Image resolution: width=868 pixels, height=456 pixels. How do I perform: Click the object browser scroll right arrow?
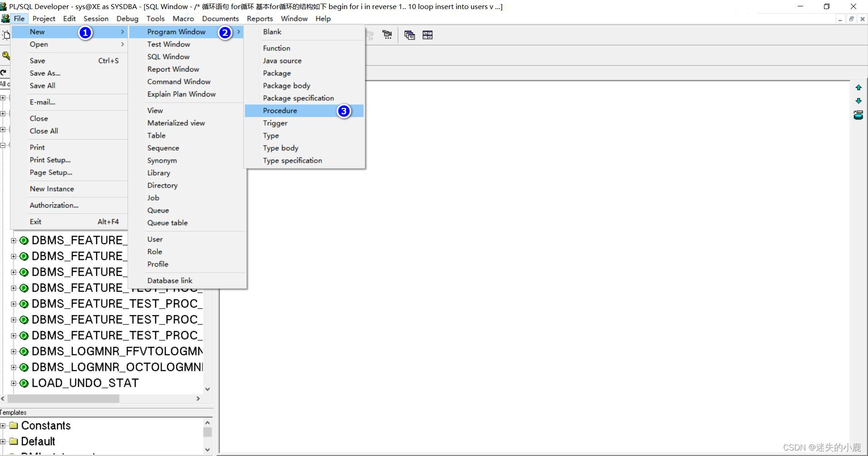[198, 399]
